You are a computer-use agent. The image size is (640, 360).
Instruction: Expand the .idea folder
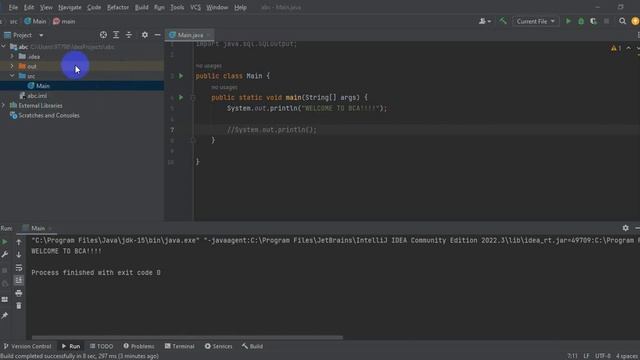pyautogui.click(x=12, y=56)
